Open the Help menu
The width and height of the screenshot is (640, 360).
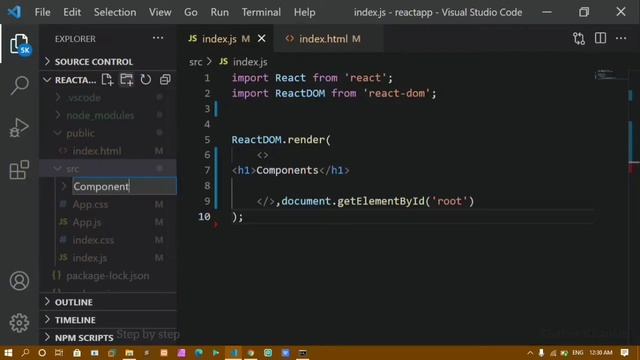(304, 12)
